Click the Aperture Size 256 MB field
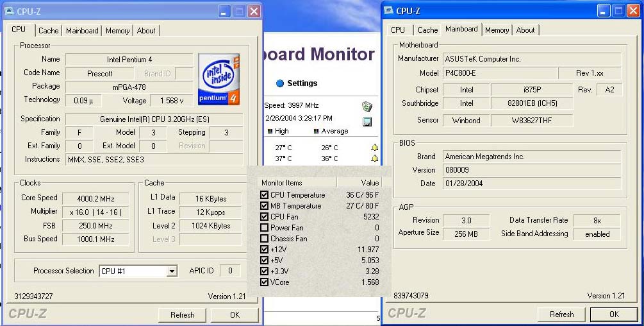The width and height of the screenshot is (644, 326). 466,234
